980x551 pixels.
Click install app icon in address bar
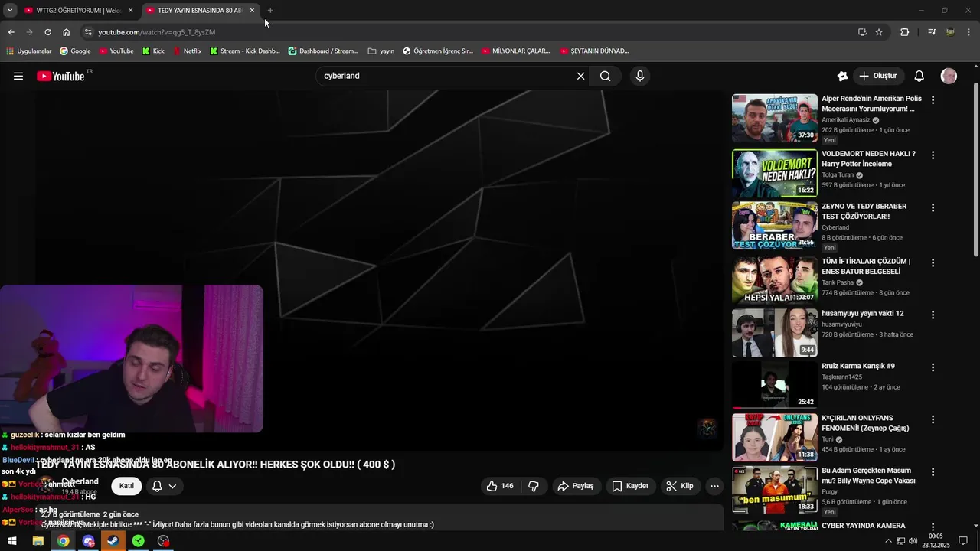[862, 32]
